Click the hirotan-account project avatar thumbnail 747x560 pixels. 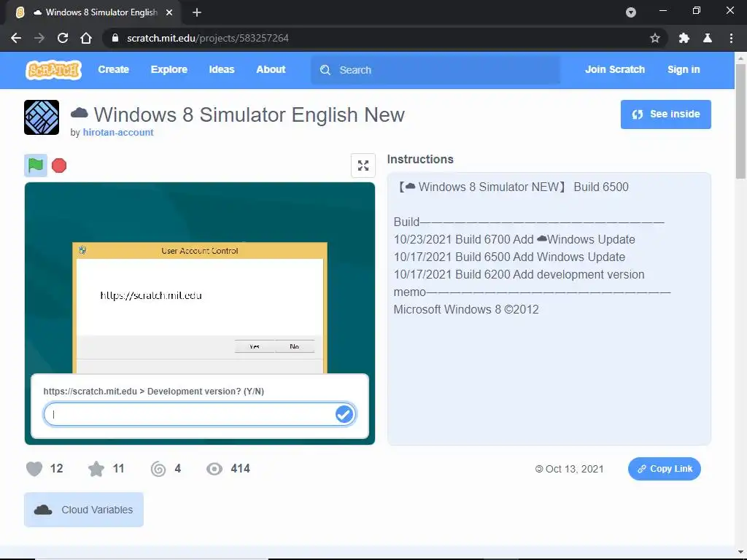[x=42, y=117]
